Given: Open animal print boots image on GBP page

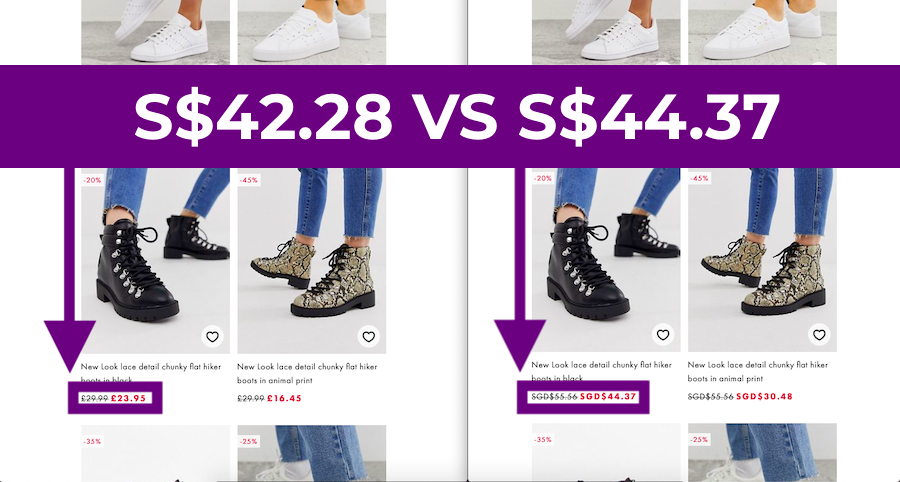Looking at the screenshot, I should 312,261.
